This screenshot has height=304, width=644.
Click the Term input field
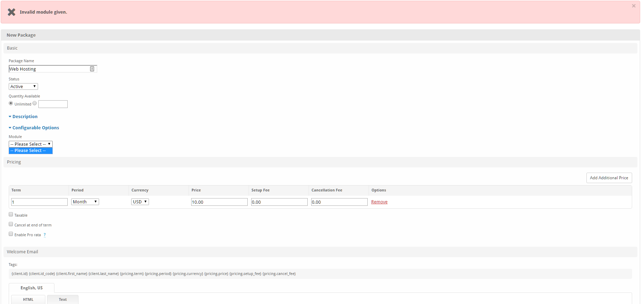pyautogui.click(x=39, y=202)
